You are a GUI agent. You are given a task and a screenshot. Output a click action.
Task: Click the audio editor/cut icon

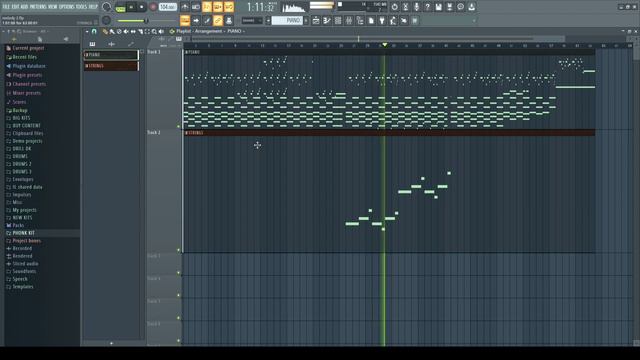click(405, 7)
